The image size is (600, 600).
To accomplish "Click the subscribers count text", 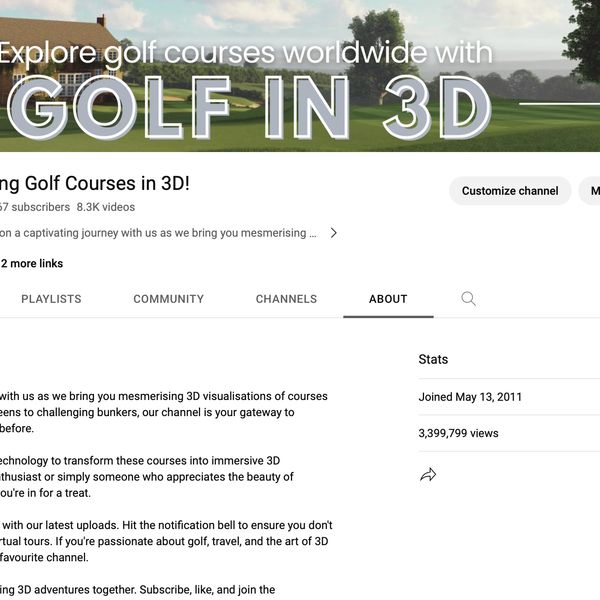I will pyautogui.click(x=35, y=207).
